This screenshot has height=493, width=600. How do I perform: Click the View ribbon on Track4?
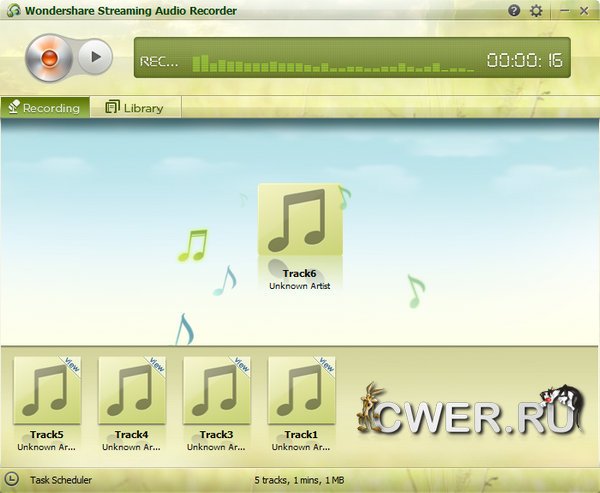point(157,365)
